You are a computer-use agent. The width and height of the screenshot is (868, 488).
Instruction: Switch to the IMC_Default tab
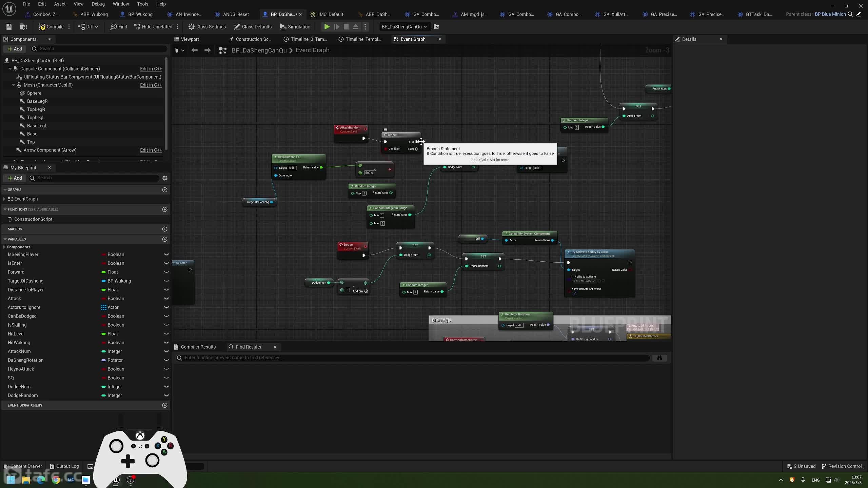327,14
